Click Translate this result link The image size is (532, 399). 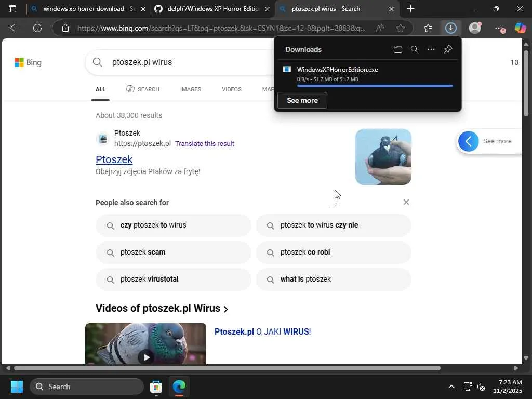click(x=205, y=143)
